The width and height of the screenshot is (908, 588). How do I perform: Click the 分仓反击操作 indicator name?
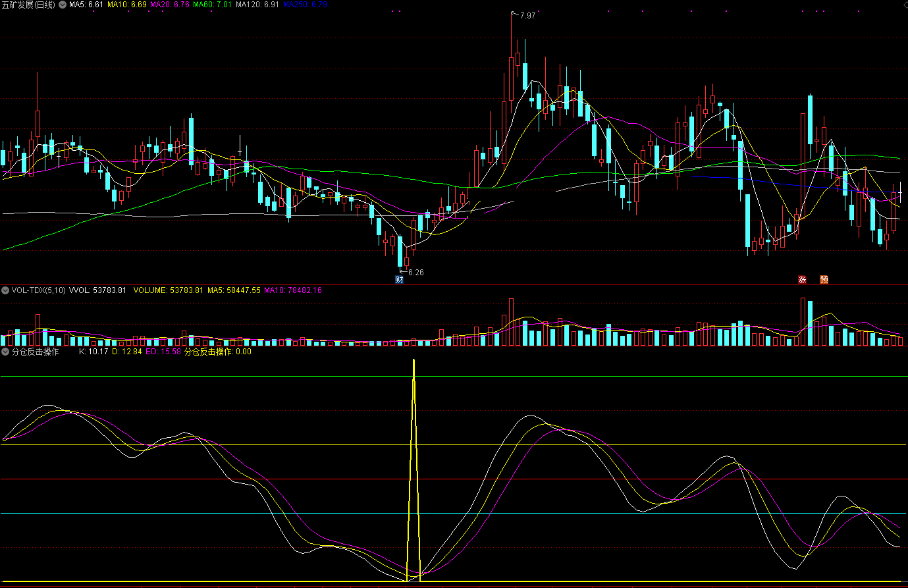(x=36, y=352)
